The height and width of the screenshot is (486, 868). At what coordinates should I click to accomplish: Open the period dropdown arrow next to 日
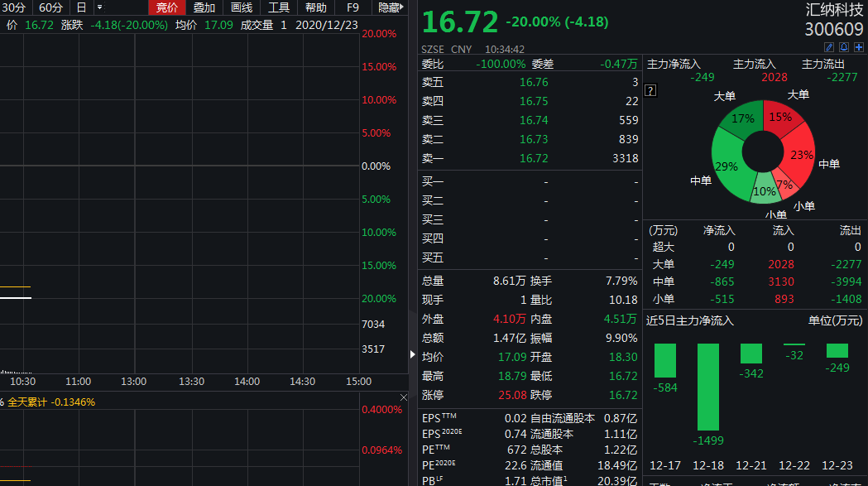click(99, 7)
